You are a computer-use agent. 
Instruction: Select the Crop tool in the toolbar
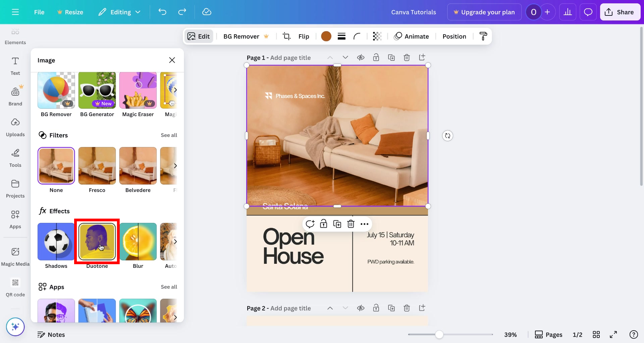pyautogui.click(x=287, y=36)
